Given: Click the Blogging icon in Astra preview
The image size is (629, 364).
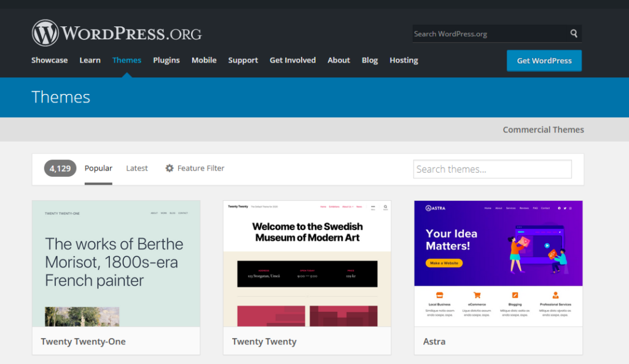Looking at the screenshot, I should point(515,295).
